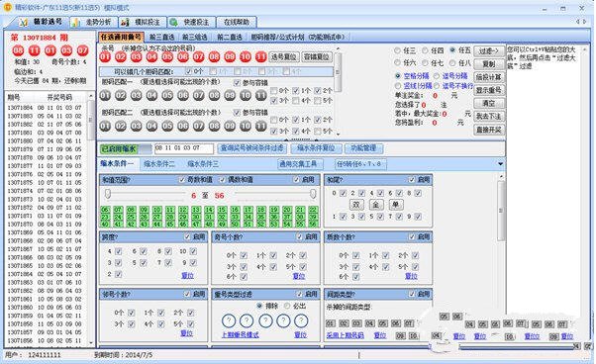Click history list scroll-down arrow
The image size is (596, 364).
pos(90,342)
